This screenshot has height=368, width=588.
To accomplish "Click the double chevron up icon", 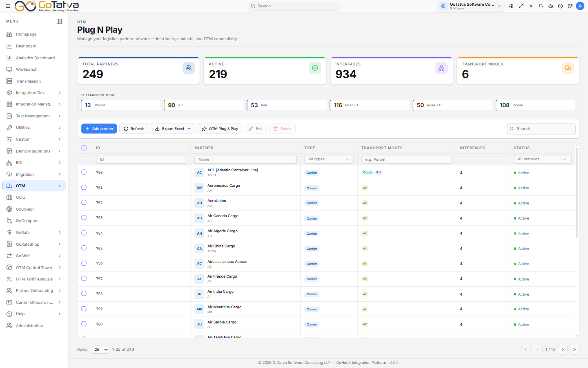I will tap(531, 6).
